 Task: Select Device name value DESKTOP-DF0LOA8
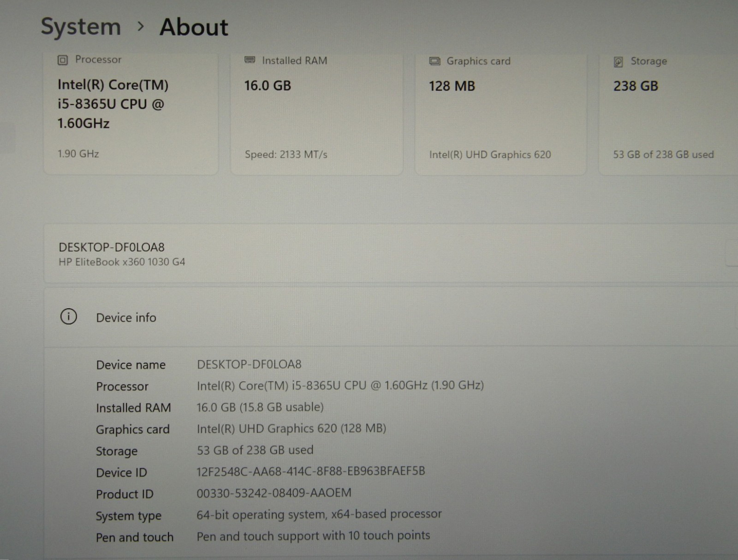(249, 364)
